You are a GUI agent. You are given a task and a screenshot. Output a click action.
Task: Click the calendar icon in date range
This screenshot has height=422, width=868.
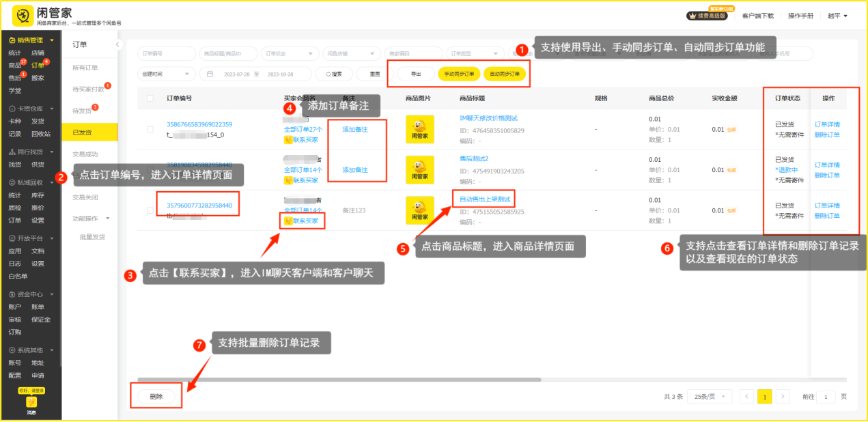(210, 74)
